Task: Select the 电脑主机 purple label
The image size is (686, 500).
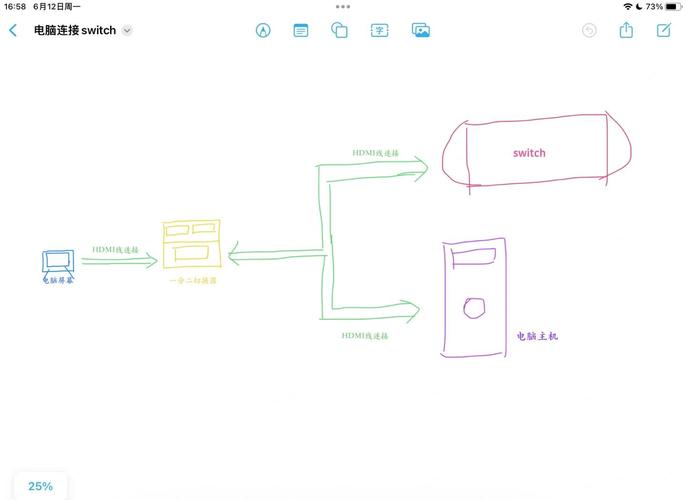Action: point(537,336)
